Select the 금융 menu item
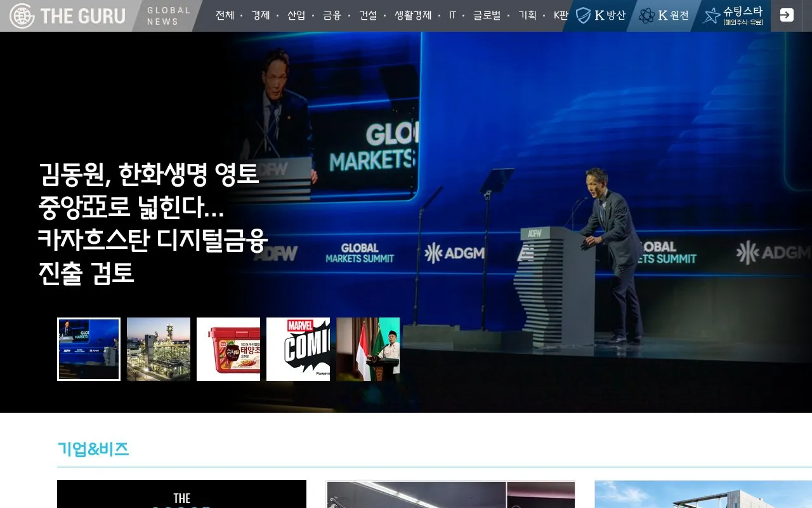812x508 pixels. click(x=332, y=15)
